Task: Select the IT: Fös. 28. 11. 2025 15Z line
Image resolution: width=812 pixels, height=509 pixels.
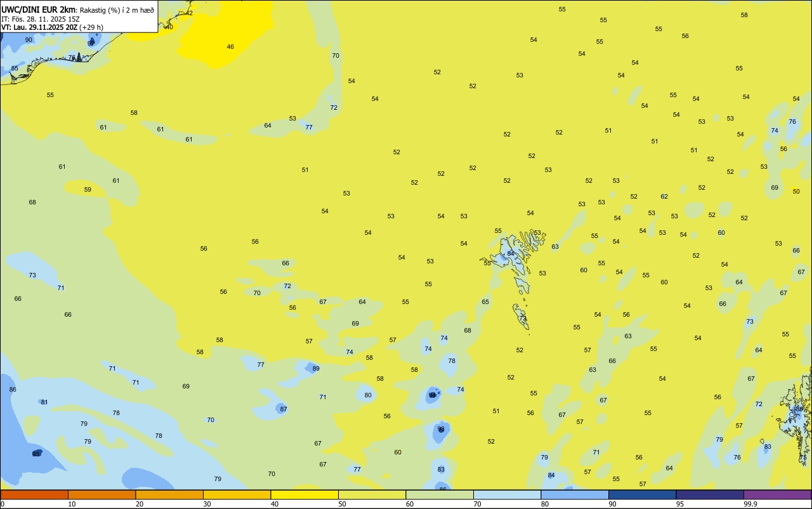Action: [41, 18]
